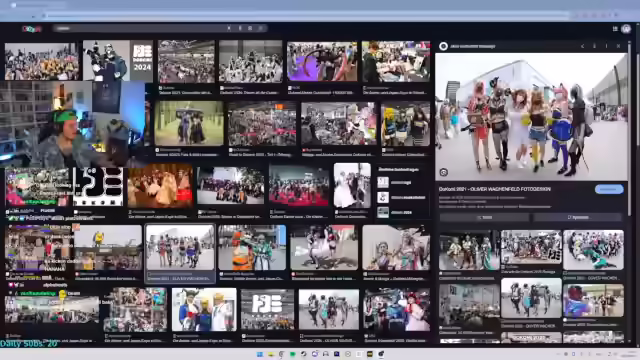
Task: Open the Google apps grid
Action: 615,29
